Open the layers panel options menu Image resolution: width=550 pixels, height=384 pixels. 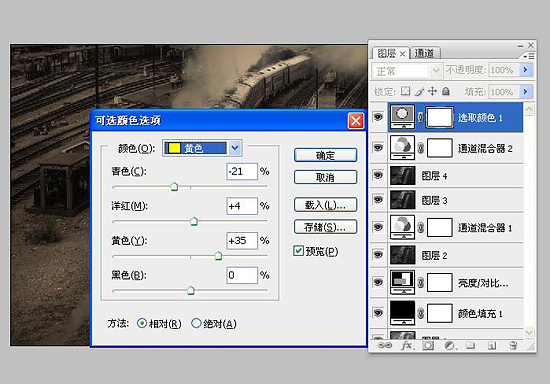[529, 56]
